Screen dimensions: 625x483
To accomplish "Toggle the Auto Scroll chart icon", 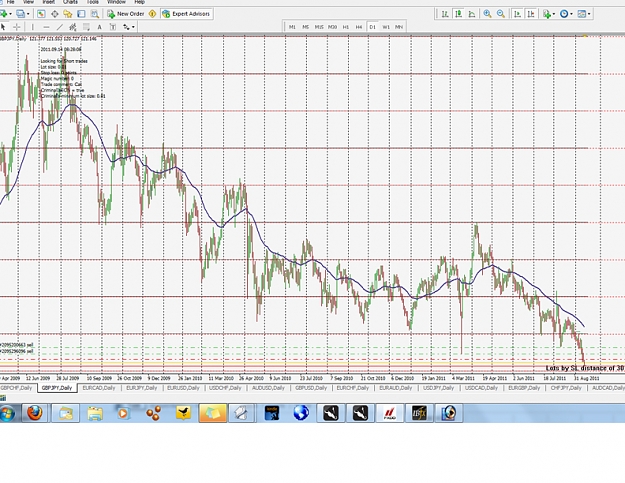I will coord(517,14).
